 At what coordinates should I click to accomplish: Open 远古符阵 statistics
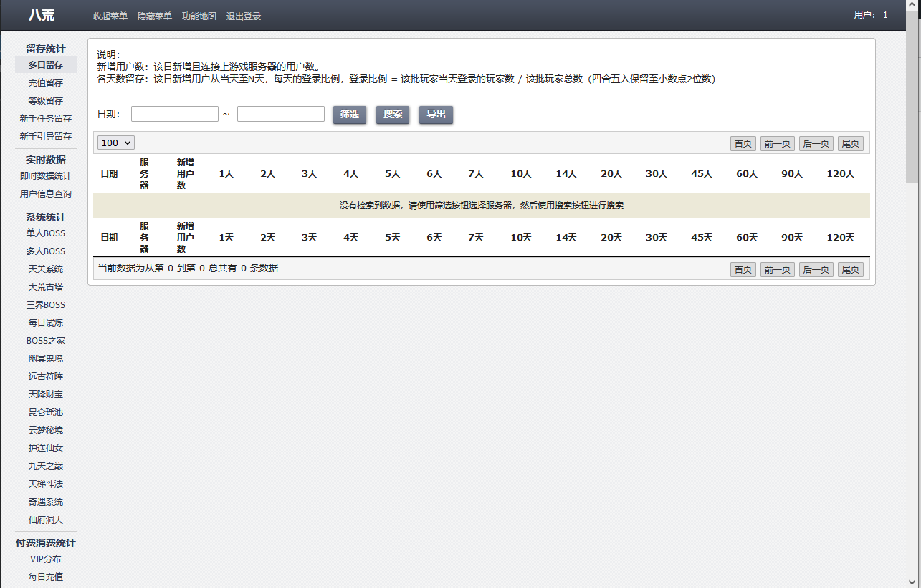(x=46, y=376)
